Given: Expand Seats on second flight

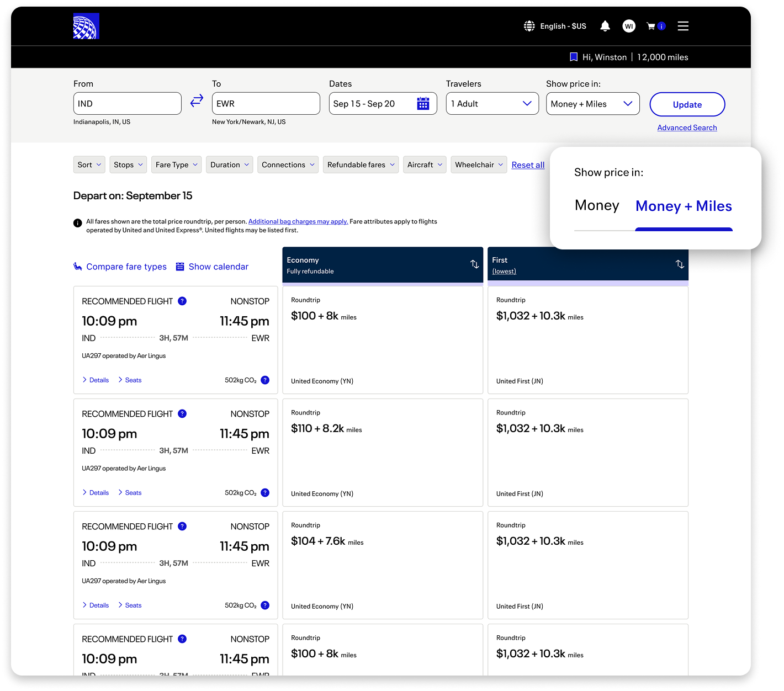Looking at the screenshot, I should (x=130, y=492).
